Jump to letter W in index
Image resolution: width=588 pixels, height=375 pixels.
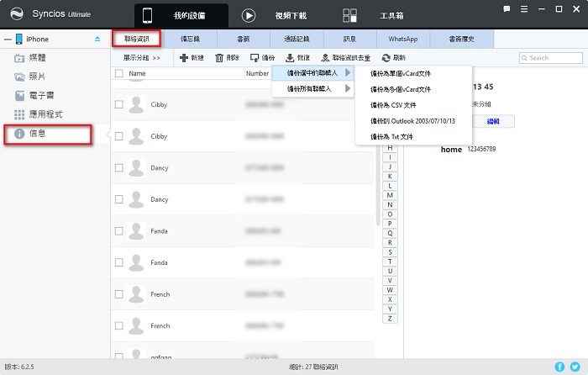click(390, 290)
